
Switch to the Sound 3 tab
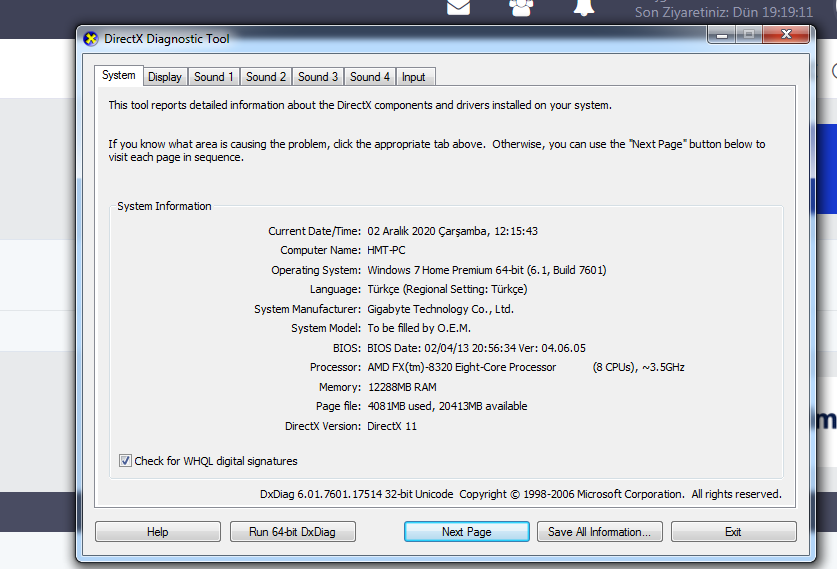pos(318,77)
